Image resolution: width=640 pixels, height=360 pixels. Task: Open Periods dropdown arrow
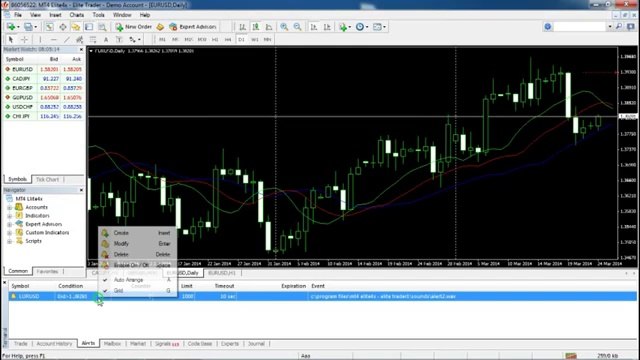367,27
